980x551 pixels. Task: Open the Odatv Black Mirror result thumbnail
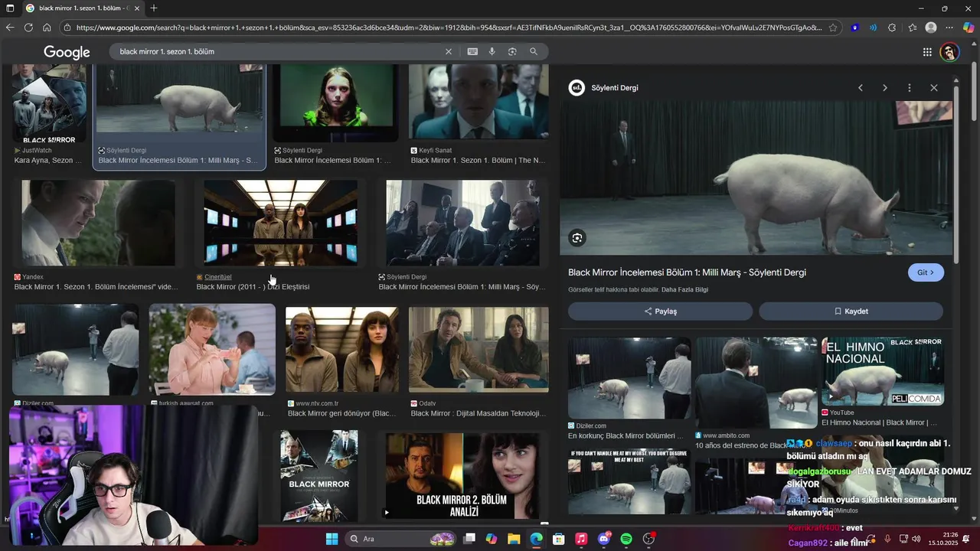coord(479,350)
